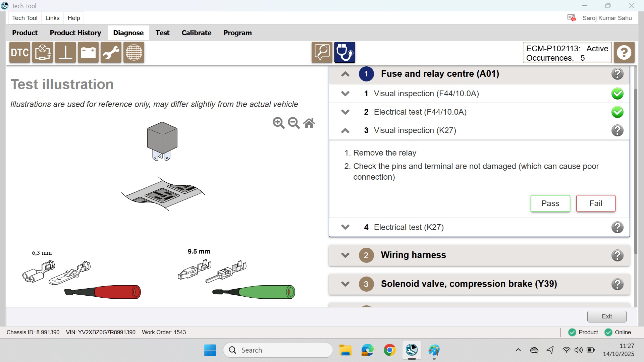Screen dimensions: 644x362
Task: Click green checkmark for Visual inspection F44
Action: (x=617, y=94)
